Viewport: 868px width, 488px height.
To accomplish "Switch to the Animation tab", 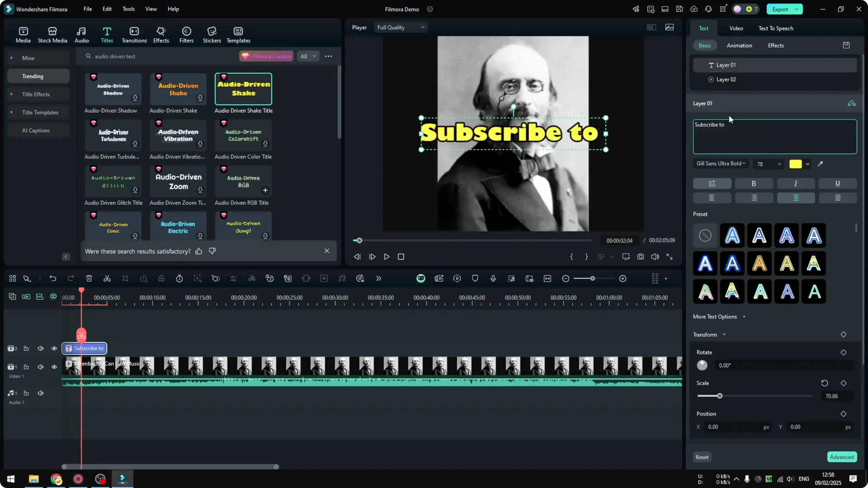I will [x=740, y=45].
